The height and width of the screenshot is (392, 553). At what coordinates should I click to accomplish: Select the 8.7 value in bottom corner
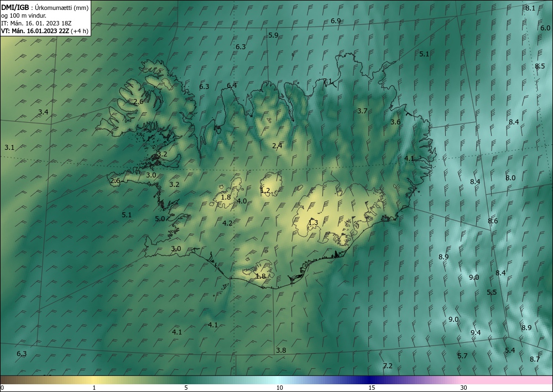click(535, 359)
